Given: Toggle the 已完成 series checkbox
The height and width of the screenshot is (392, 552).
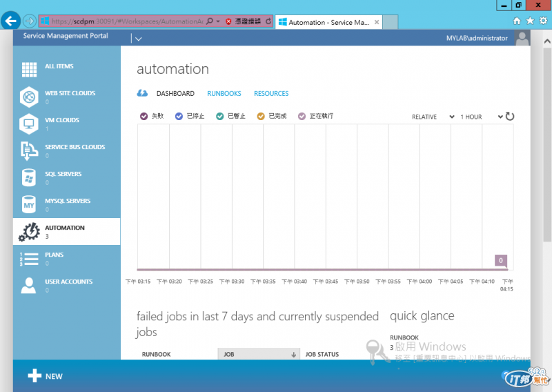Looking at the screenshot, I should [x=261, y=116].
